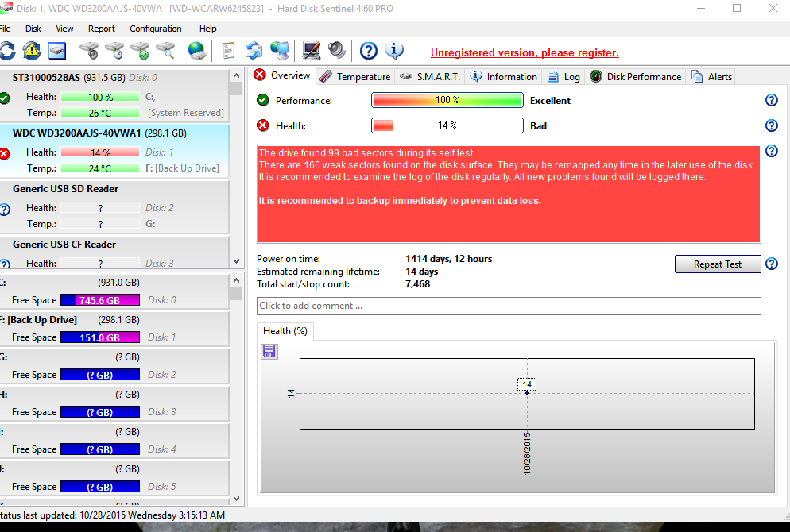Click the globe with disk toolbar icon

click(x=196, y=51)
